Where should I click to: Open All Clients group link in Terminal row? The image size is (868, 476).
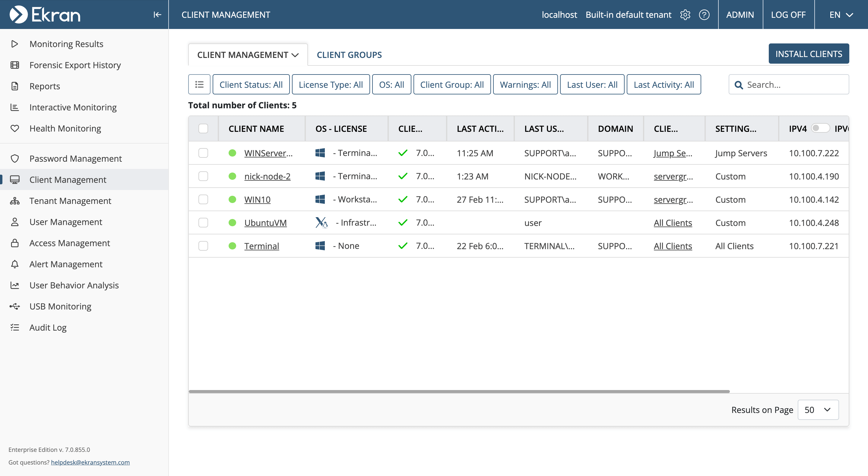point(673,246)
